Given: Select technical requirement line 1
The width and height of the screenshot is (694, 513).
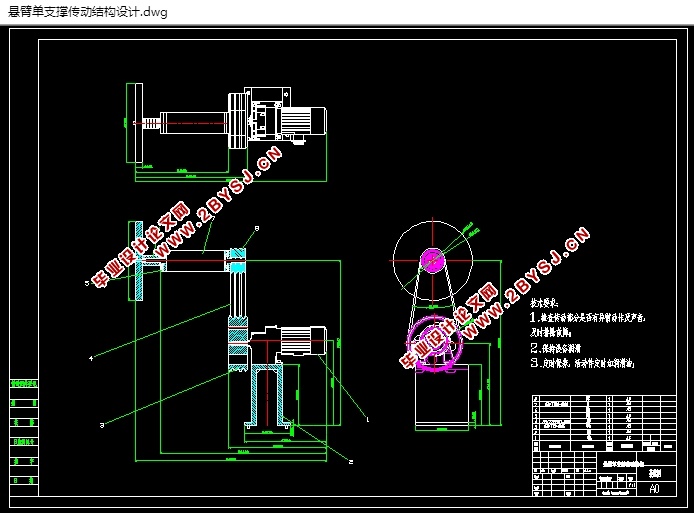Looking at the screenshot, I should (x=587, y=324).
